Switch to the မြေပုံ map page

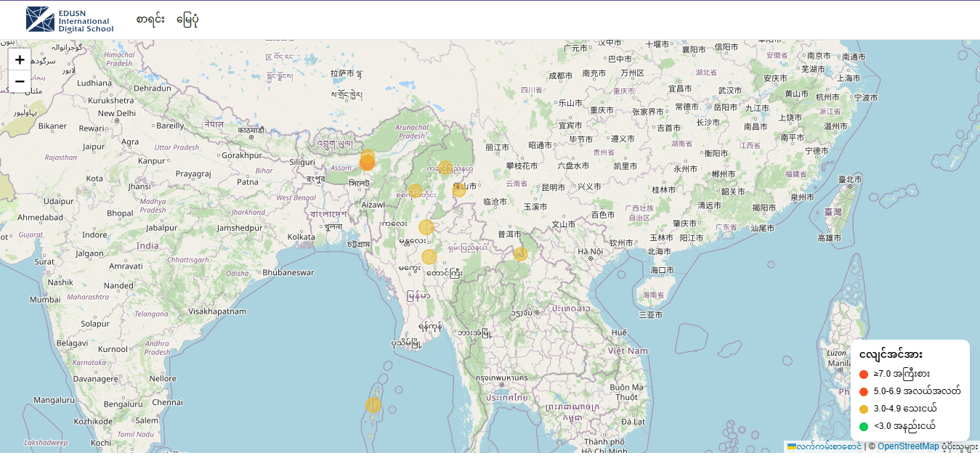(x=187, y=20)
